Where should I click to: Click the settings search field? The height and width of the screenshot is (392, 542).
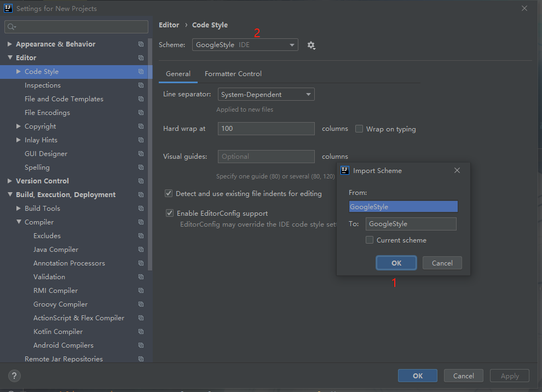click(x=77, y=27)
